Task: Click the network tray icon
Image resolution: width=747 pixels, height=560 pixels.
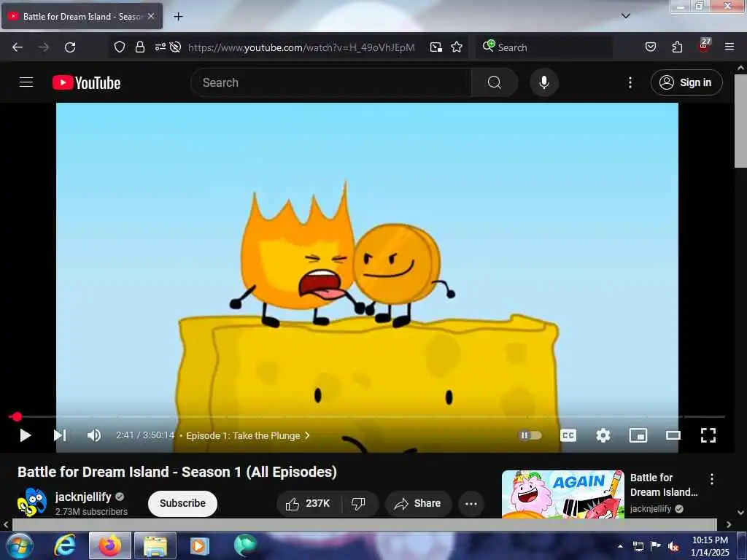Action: (638, 547)
